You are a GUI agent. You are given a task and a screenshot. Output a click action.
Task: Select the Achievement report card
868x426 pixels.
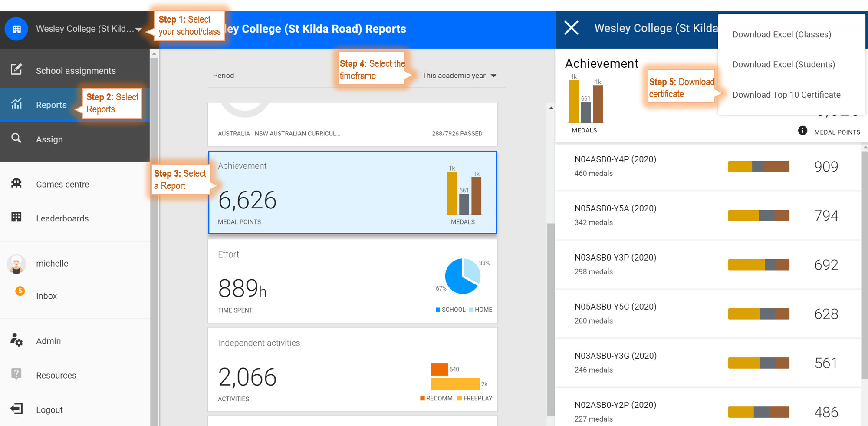coord(352,192)
